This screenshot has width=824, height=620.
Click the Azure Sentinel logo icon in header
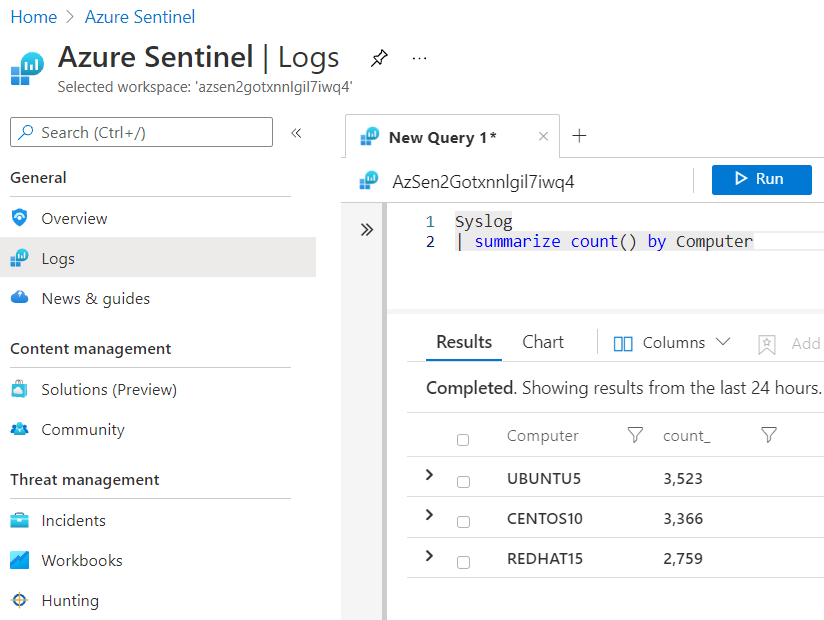[x=27, y=68]
